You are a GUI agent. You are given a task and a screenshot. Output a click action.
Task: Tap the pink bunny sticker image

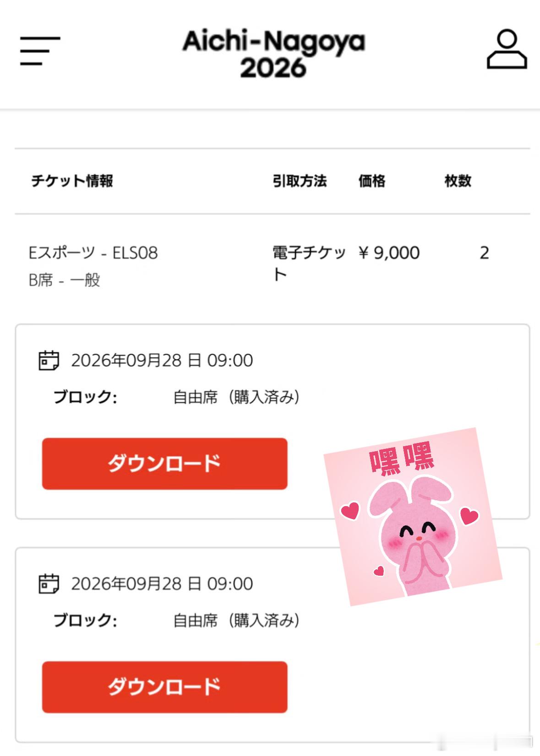[413, 517]
